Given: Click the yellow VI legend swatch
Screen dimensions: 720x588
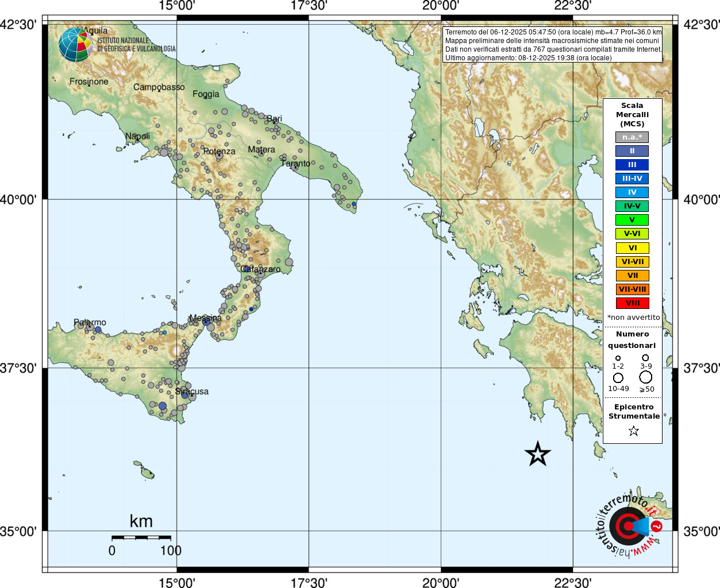Looking at the screenshot, I should click(x=632, y=248).
